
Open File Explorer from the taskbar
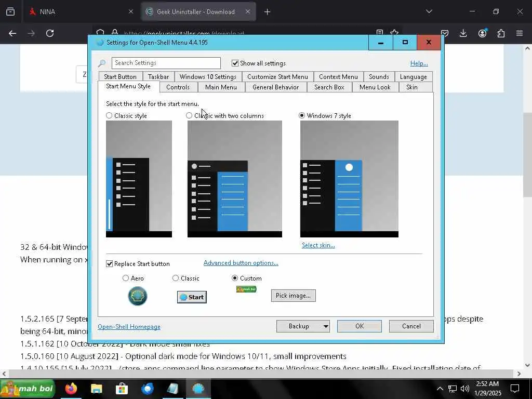point(96,389)
